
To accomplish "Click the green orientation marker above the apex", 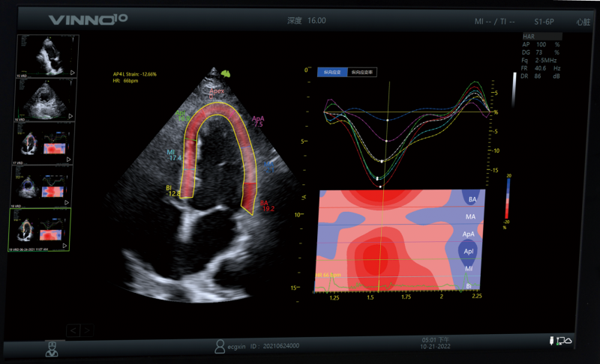I will [224, 73].
